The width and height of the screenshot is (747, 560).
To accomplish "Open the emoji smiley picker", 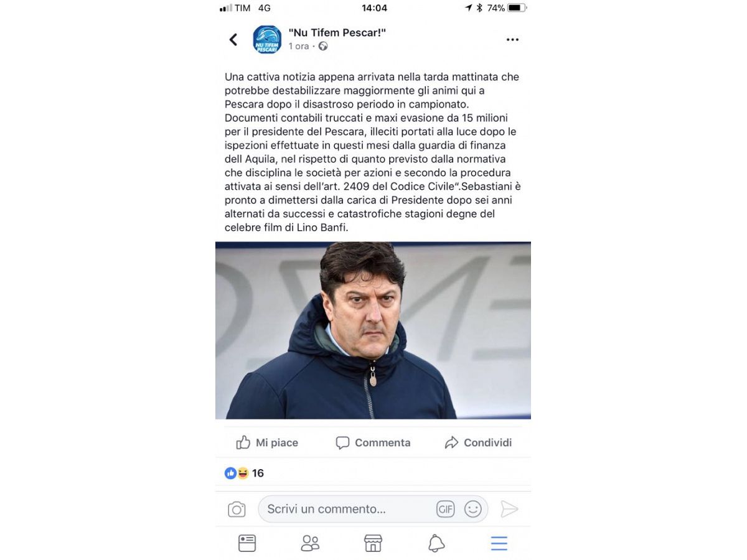I will 473,509.
